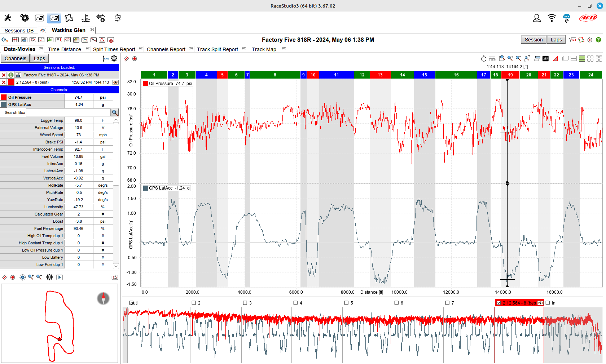Open track map settings gear icon
This screenshot has width=606, height=364.
49,277
